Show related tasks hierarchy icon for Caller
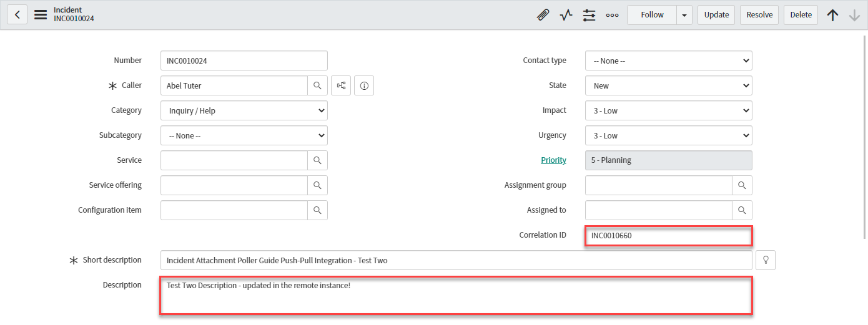 click(342, 85)
